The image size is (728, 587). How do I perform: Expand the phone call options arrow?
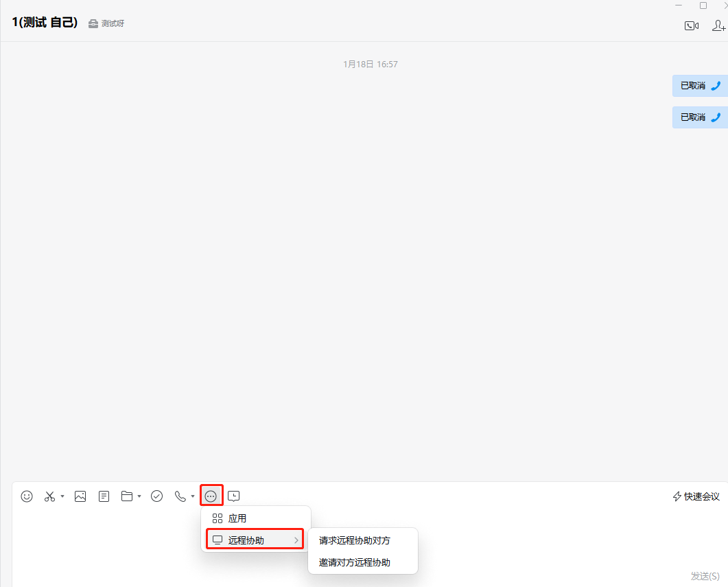[x=193, y=496]
